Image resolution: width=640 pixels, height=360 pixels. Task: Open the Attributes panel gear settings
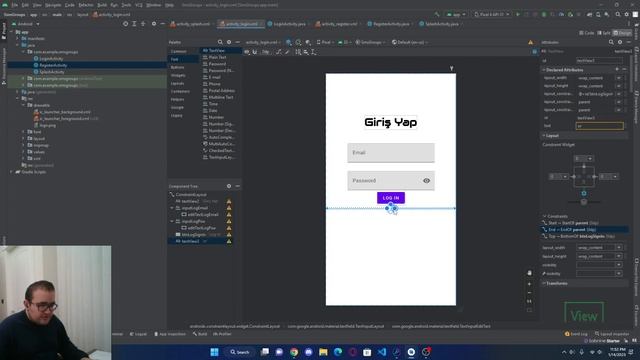[x=620, y=42]
